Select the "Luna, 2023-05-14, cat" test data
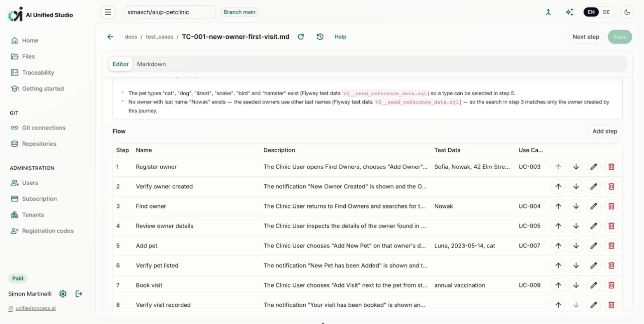The image size is (644, 324). (x=465, y=246)
